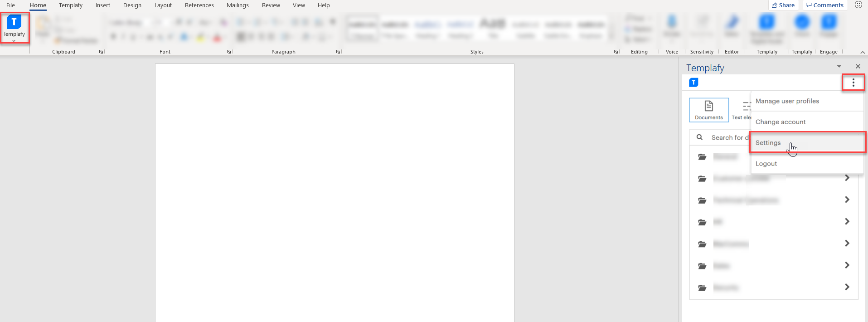Image resolution: width=868 pixels, height=322 pixels.
Task: Open the Paragraph group dialog launcher
Action: pyautogui.click(x=338, y=52)
